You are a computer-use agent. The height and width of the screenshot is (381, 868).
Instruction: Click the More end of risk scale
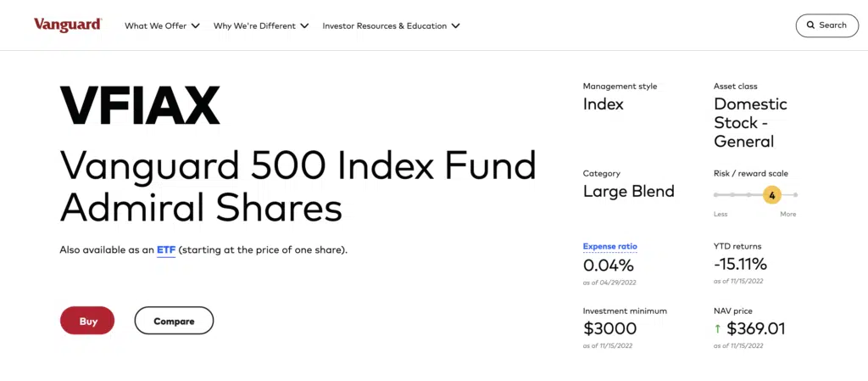tap(787, 214)
